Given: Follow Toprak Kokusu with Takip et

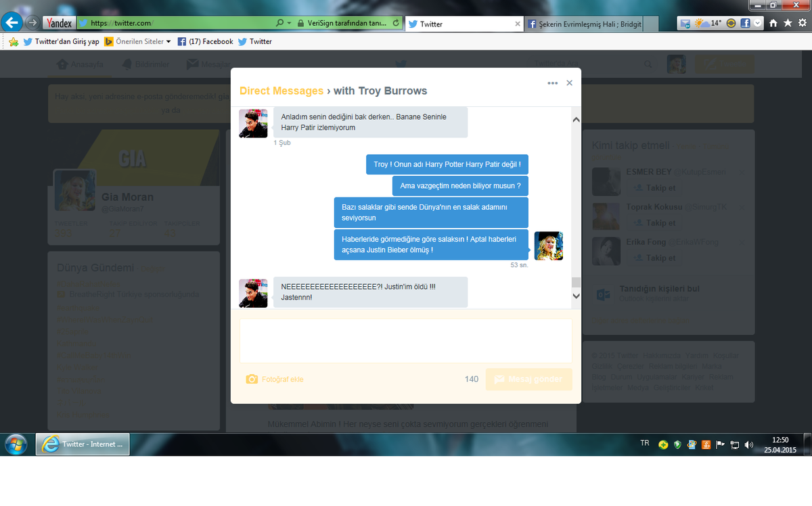Looking at the screenshot, I should 654,223.
